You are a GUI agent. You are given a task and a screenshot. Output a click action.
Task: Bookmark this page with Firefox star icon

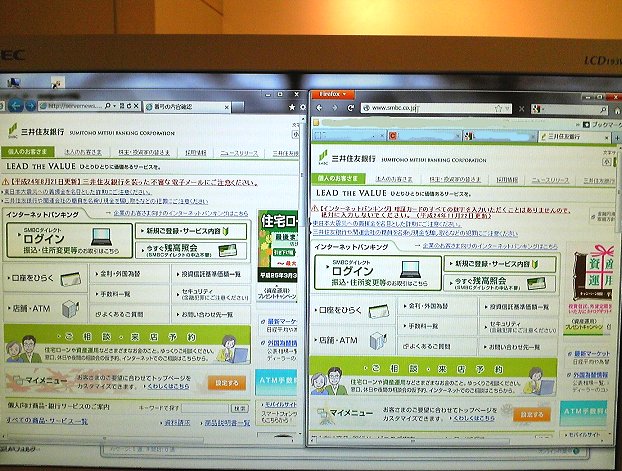pyautogui.click(x=498, y=108)
